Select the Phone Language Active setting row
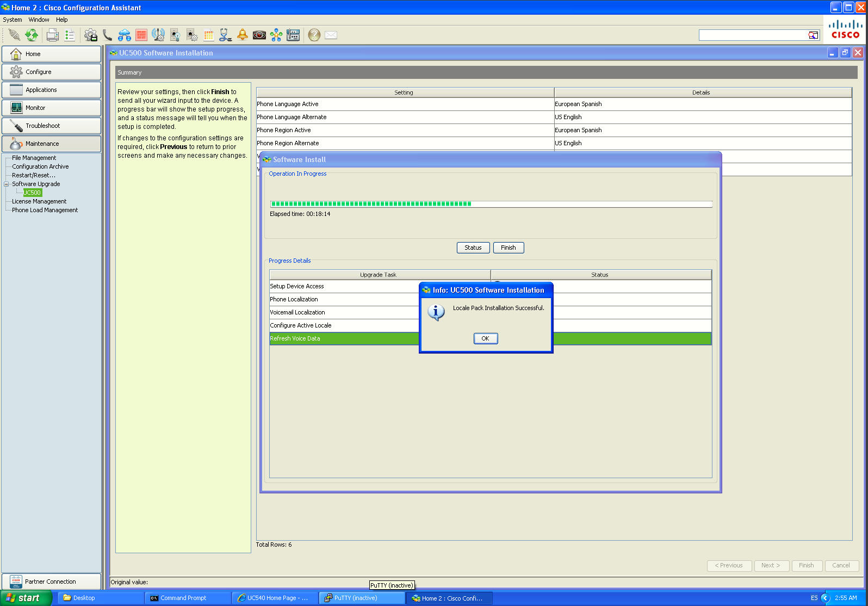The width and height of the screenshot is (868, 606). tap(554, 104)
